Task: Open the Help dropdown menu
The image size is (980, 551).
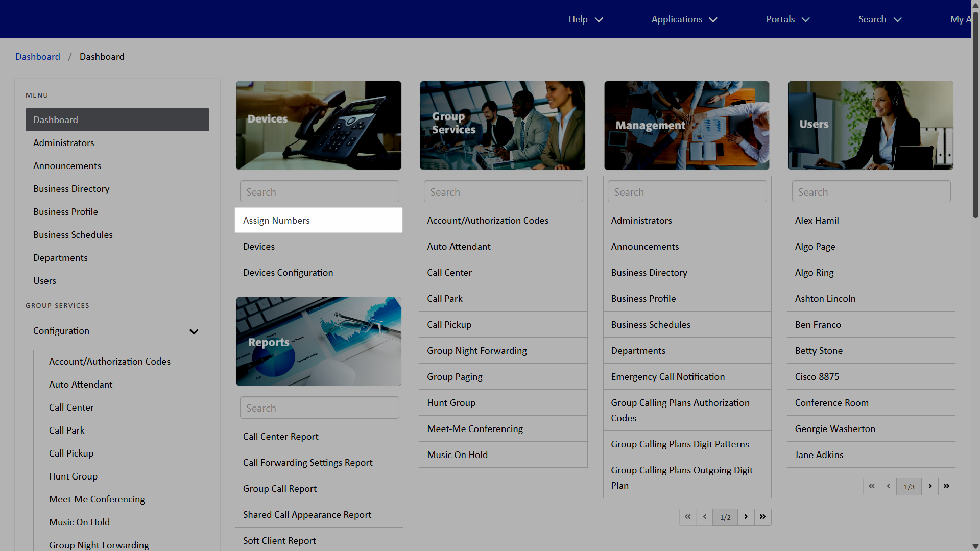Action: click(x=585, y=19)
